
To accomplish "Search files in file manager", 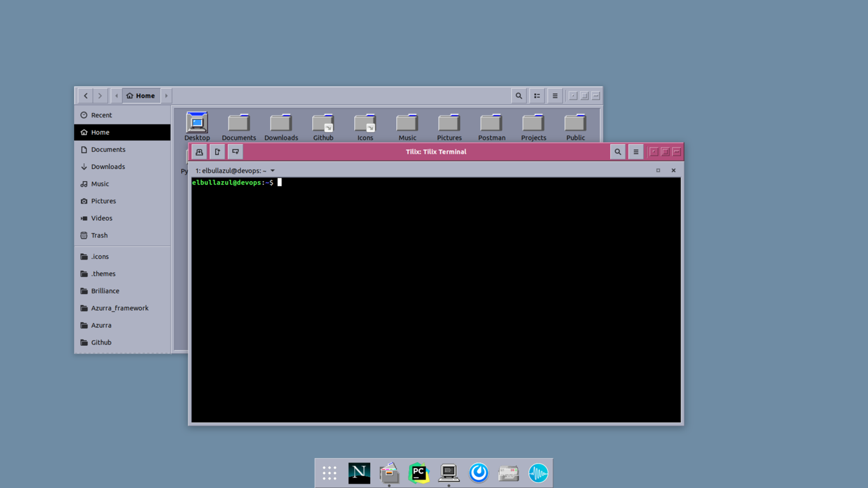I will 519,96.
